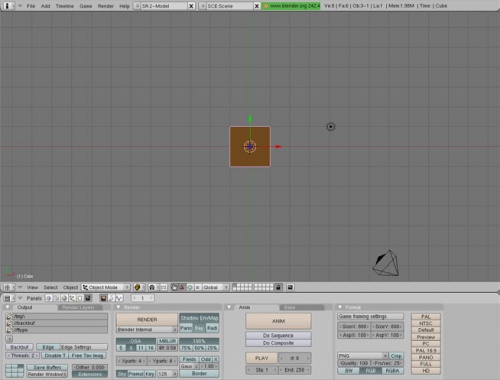Open the Logic context icon in Panels
500x380 pixels.
48,298
